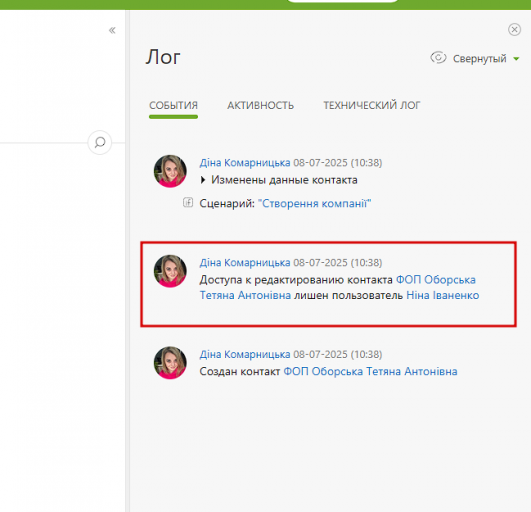Viewport: 531px width, 512px height.
Task: Click 'лишен пользователь' text
Action: click(348, 295)
